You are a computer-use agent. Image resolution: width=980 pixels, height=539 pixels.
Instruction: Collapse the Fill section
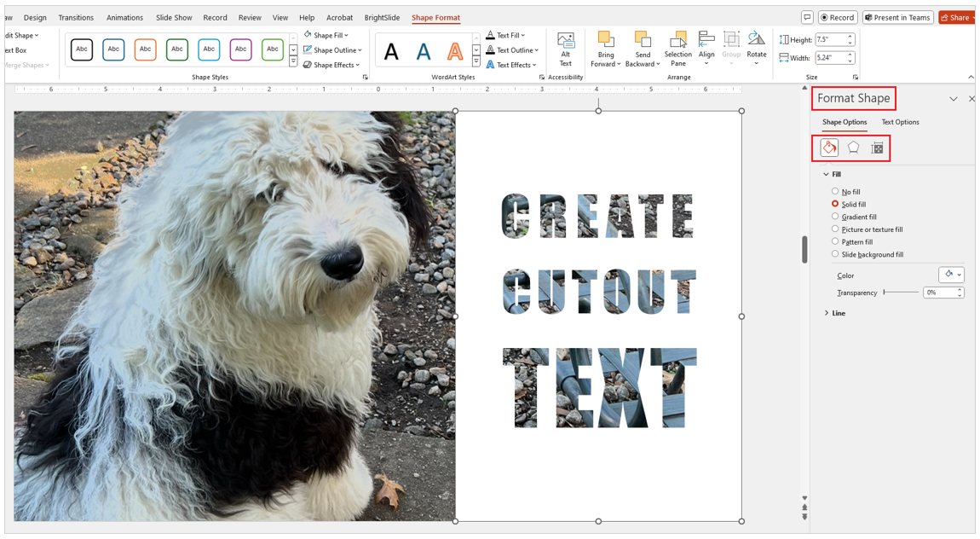[x=832, y=175]
